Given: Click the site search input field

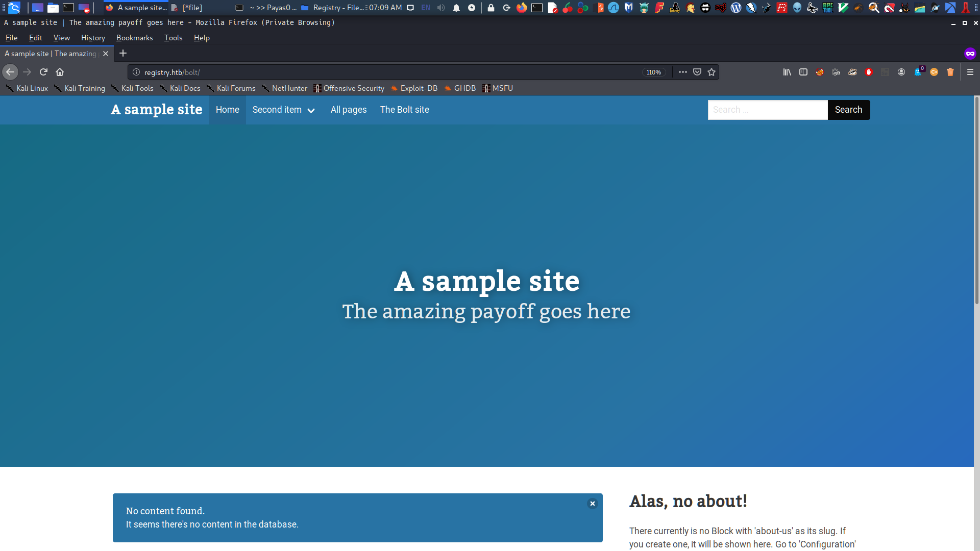Looking at the screenshot, I should (x=767, y=110).
